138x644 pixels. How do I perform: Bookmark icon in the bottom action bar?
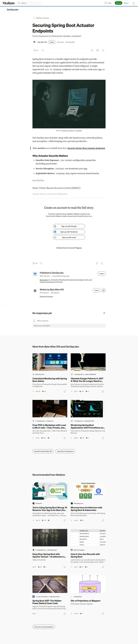click(97, 263)
